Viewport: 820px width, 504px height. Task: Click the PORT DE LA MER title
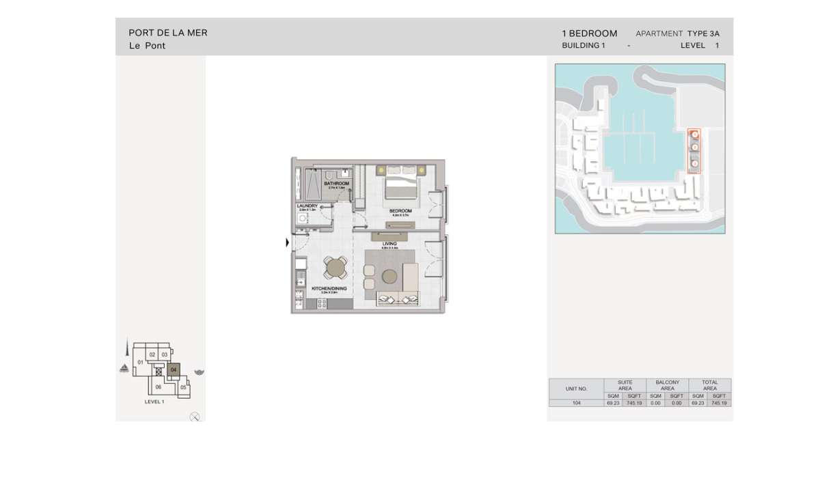(x=168, y=33)
